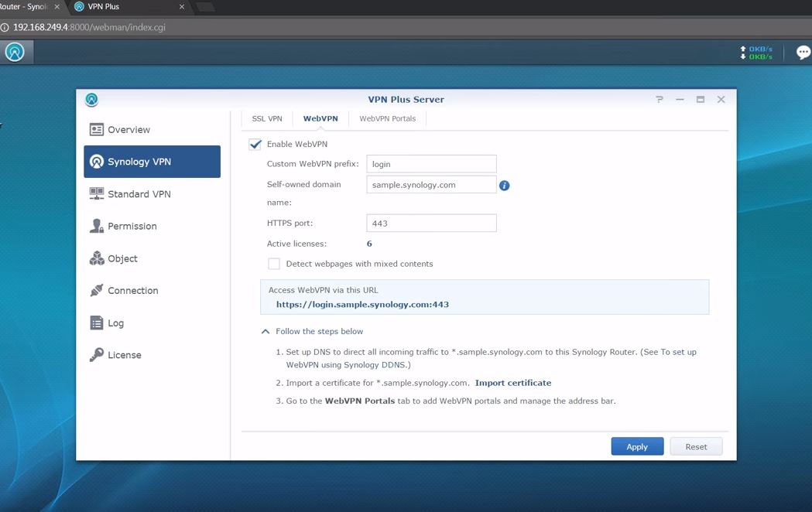Open the chat notifications icon in top bar
The image size is (812, 512).
(803, 53)
